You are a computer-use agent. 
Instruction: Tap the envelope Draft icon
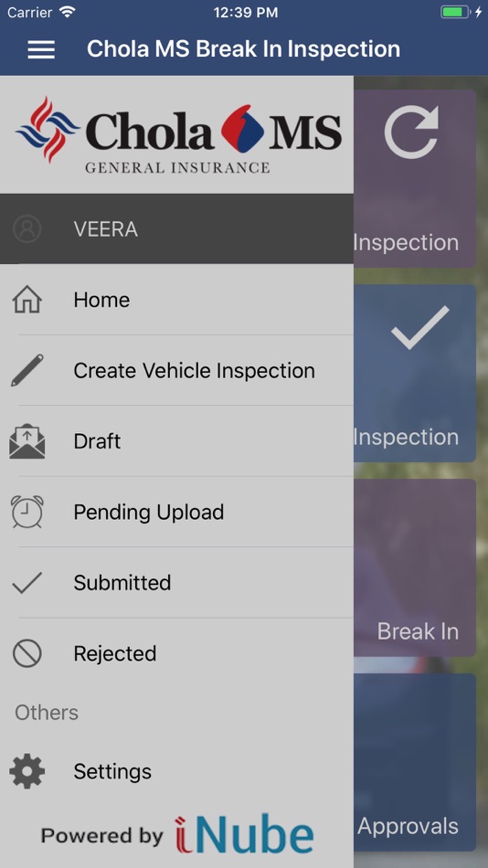click(x=27, y=441)
